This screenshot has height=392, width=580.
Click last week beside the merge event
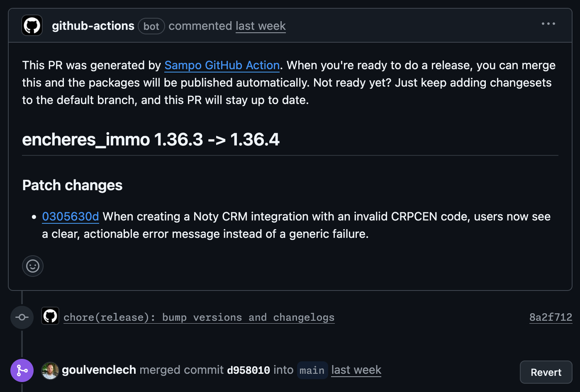356,370
